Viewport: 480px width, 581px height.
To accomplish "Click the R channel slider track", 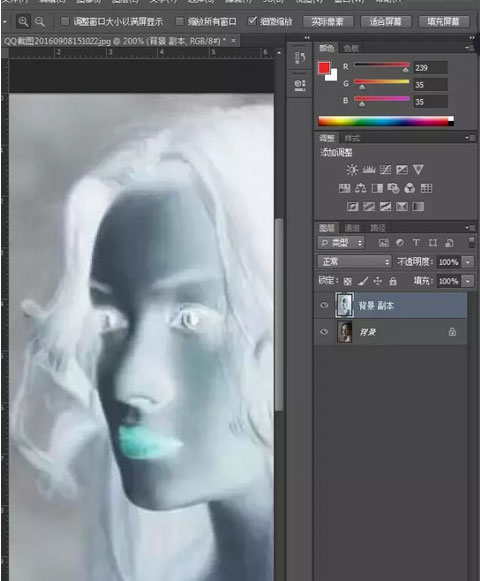I will (382, 65).
